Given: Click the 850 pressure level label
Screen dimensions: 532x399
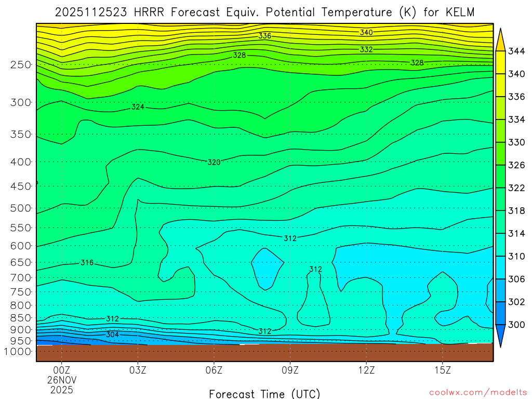Looking at the screenshot, I should click(x=21, y=318).
